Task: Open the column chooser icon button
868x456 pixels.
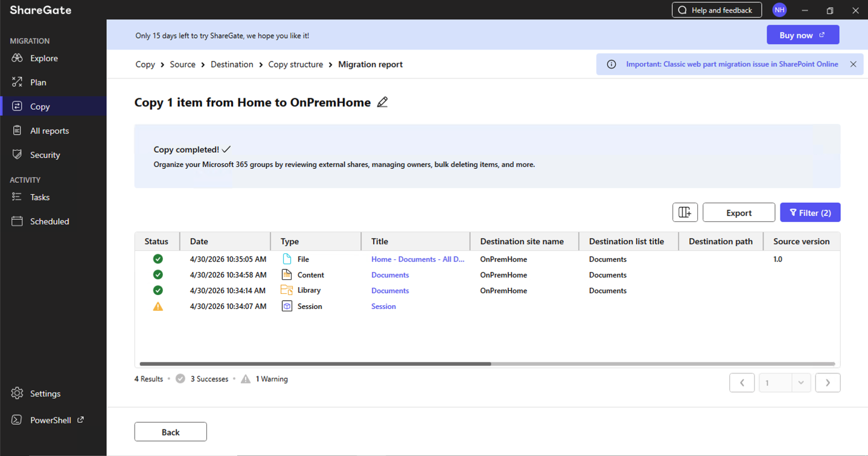Action: (685, 212)
